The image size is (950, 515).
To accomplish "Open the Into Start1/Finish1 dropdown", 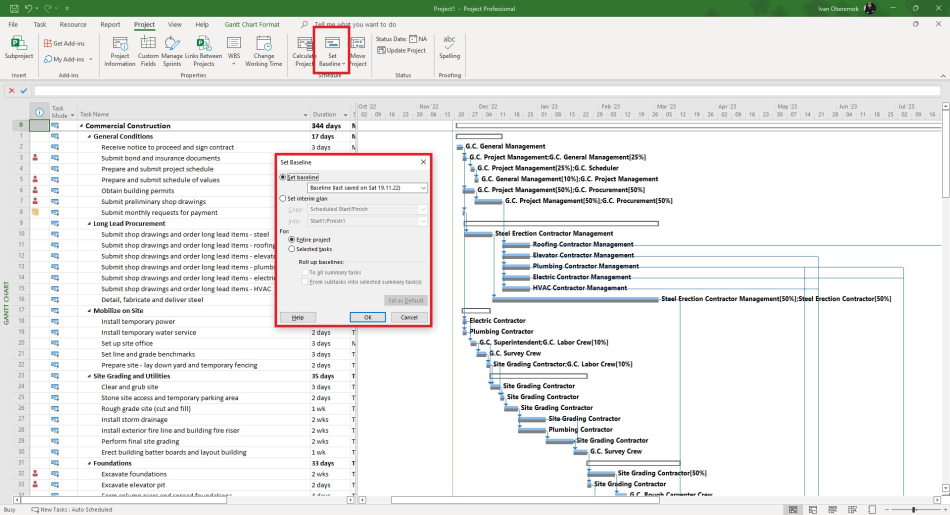I will [367, 221].
